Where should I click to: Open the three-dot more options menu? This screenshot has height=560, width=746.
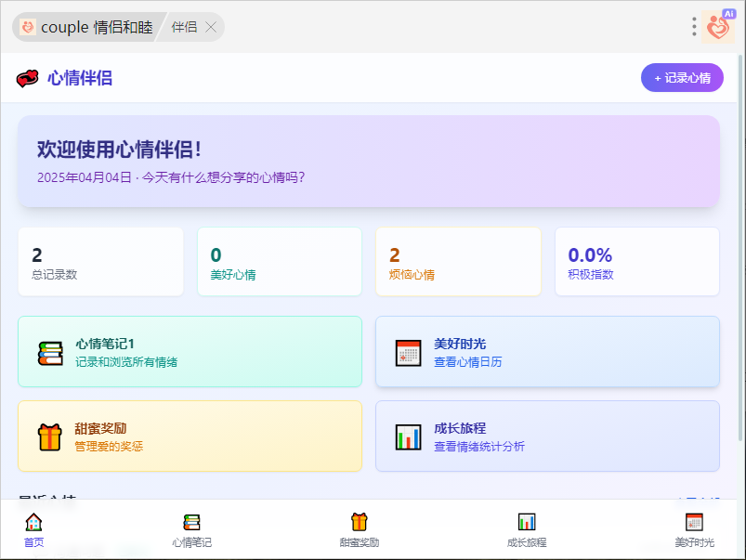point(694,27)
